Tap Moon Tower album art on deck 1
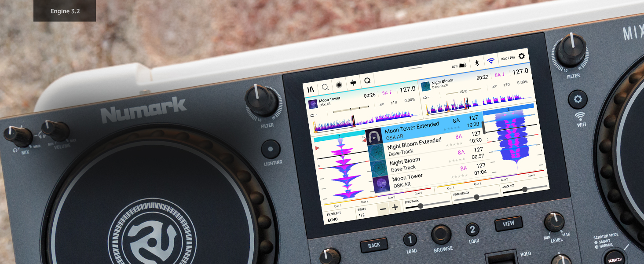Viewport: 644px width, 264px height. (x=312, y=104)
